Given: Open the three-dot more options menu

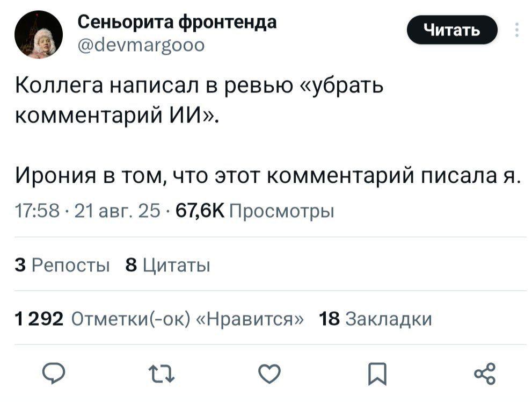Looking at the screenshot, I should [516, 30].
